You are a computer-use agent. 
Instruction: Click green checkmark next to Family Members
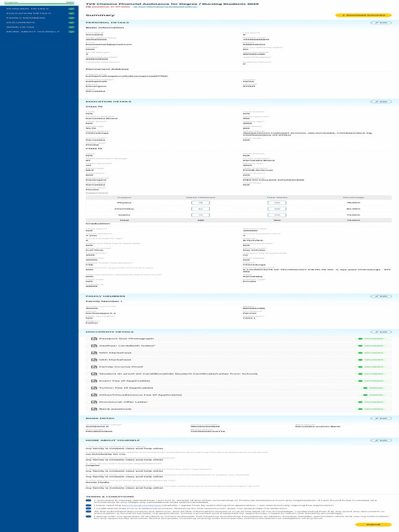click(71, 18)
